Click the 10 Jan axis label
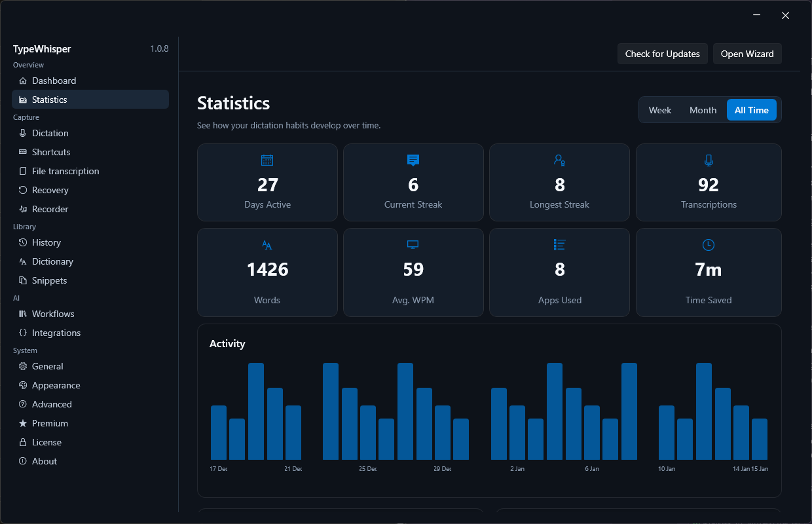The height and width of the screenshot is (524, 812). pos(667,469)
